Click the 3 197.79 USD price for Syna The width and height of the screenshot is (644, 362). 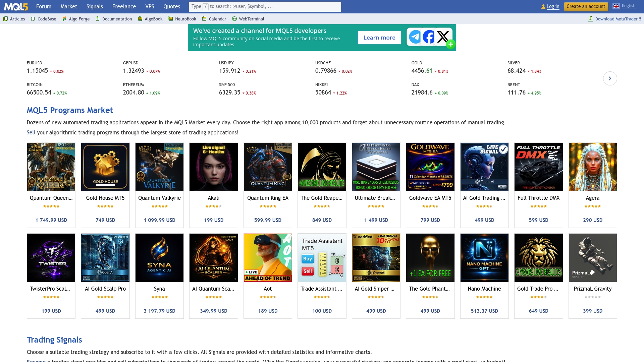pyautogui.click(x=159, y=311)
